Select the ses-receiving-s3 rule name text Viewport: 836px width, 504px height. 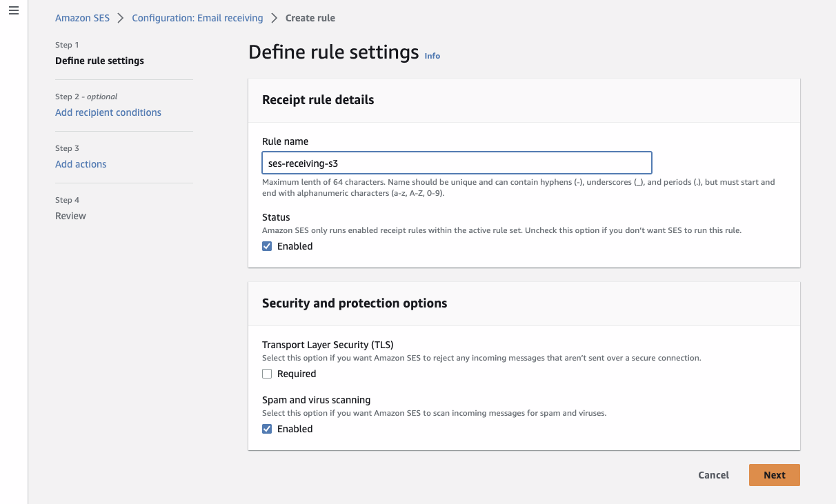tap(302, 163)
